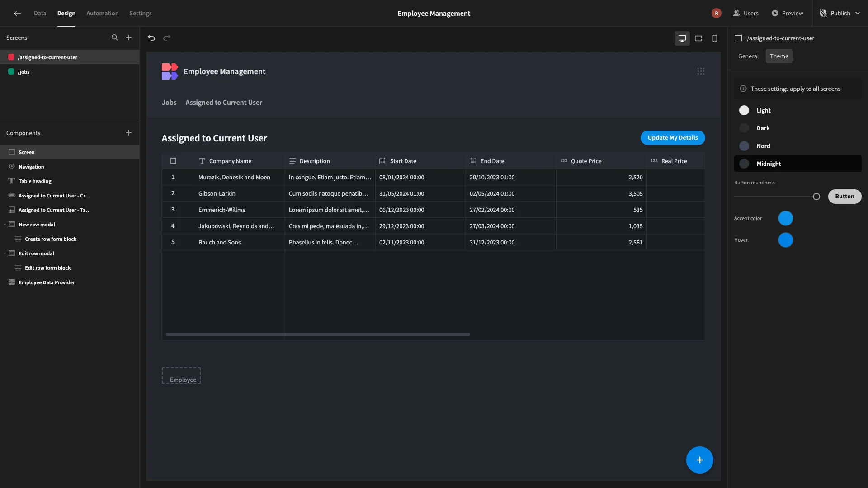
Task: Click the Company Name column text icon
Action: (x=202, y=161)
